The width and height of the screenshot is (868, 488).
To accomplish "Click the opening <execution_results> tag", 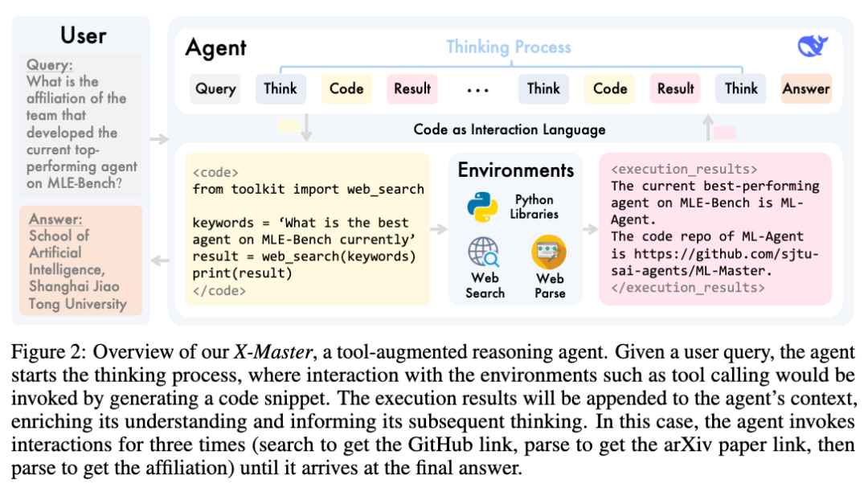I will tap(684, 169).
